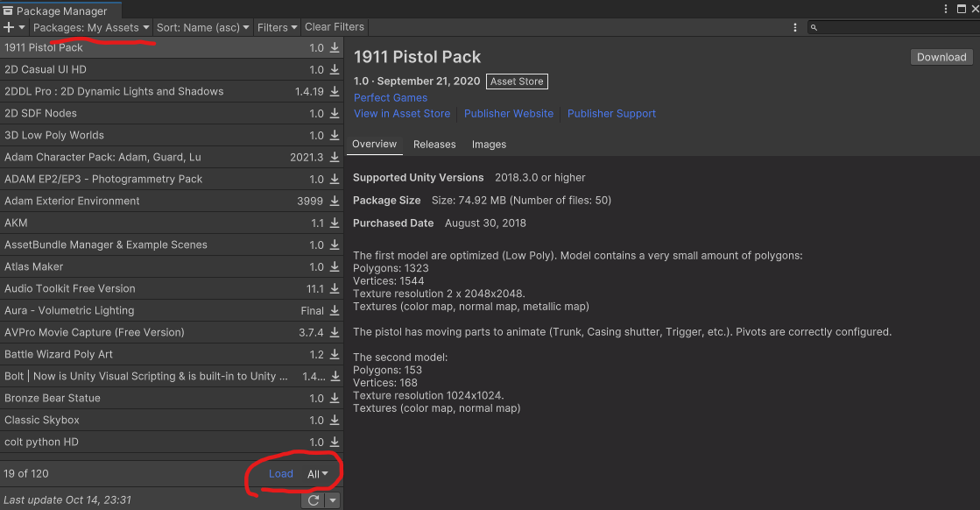This screenshot has width=980, height=510.
Task: Click the download icon for Atlas Maker
Action: 335,266
